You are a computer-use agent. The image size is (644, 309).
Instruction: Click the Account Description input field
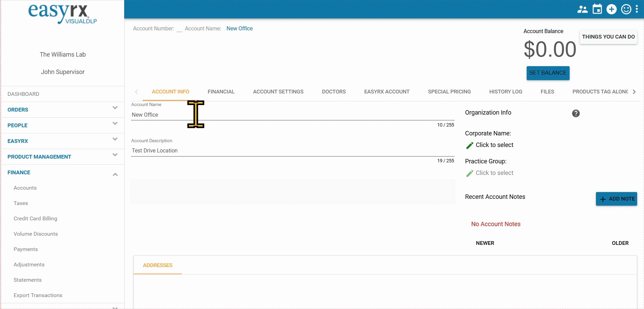292,151
